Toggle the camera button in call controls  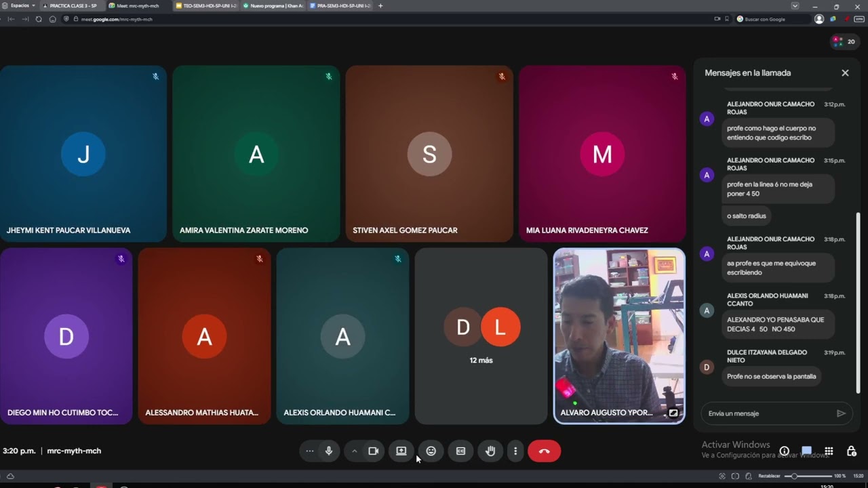tap(373, 451)
